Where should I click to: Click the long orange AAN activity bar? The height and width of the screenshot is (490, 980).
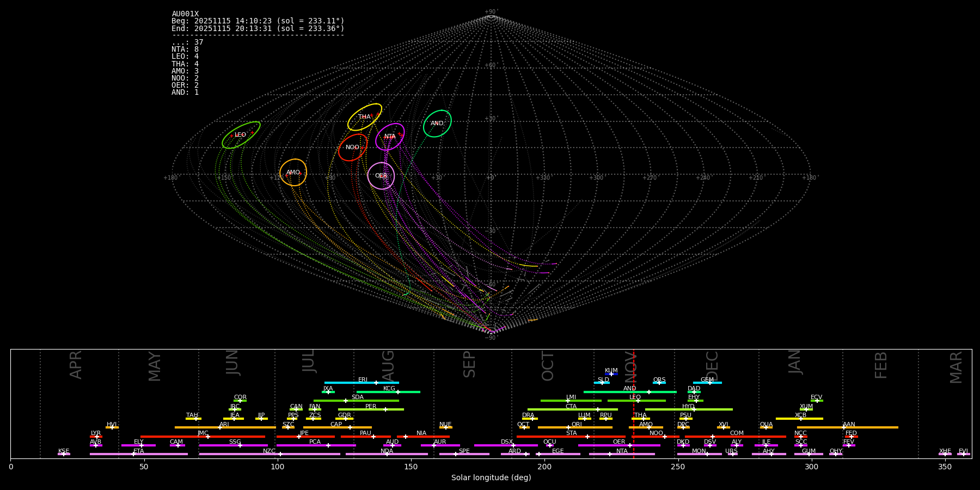[848, 427]
